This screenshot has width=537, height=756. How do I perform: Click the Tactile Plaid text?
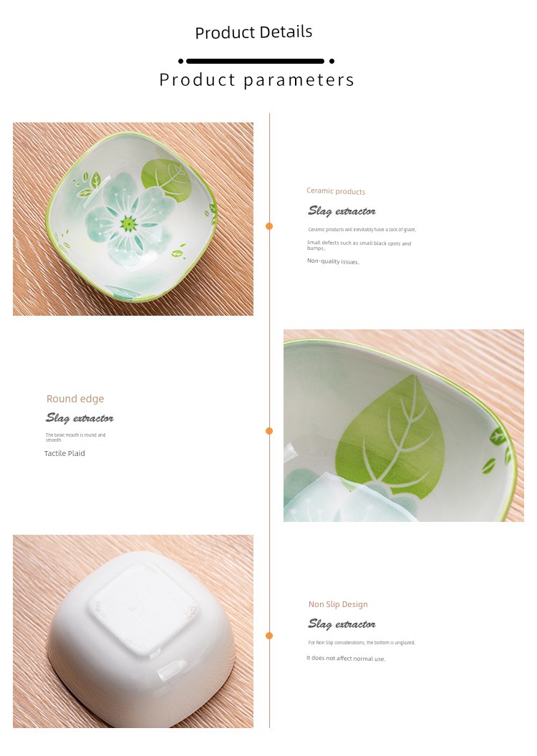[x=64, y=453]
